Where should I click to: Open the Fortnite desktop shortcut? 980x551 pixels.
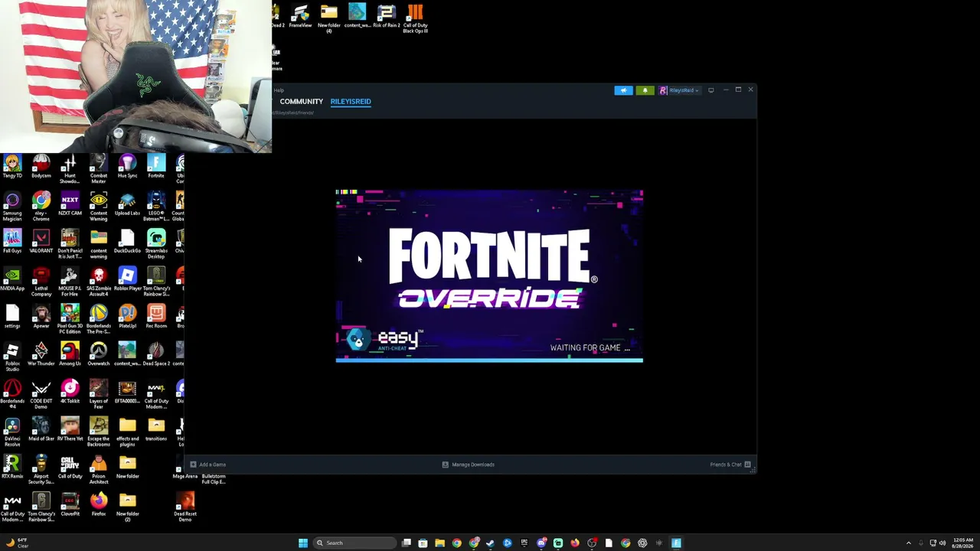(156, 166)
